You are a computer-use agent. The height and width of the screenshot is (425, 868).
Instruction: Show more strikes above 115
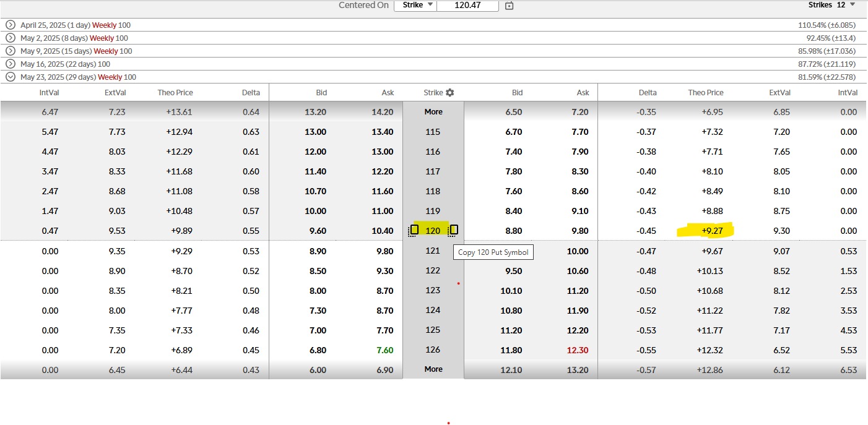click(433, 112)
